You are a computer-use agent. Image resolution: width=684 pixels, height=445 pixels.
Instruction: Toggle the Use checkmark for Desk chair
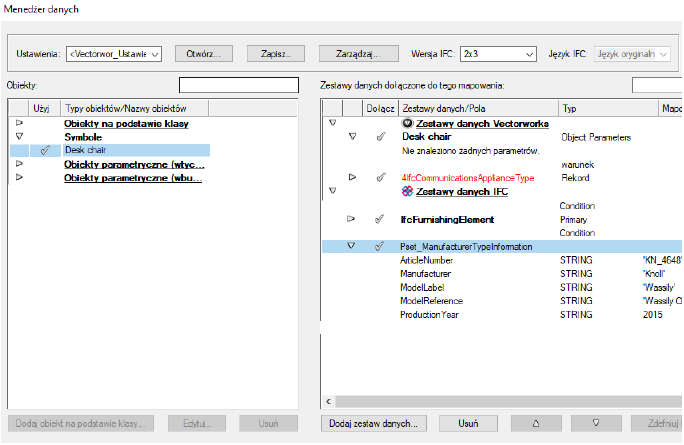tap(46, 150)
